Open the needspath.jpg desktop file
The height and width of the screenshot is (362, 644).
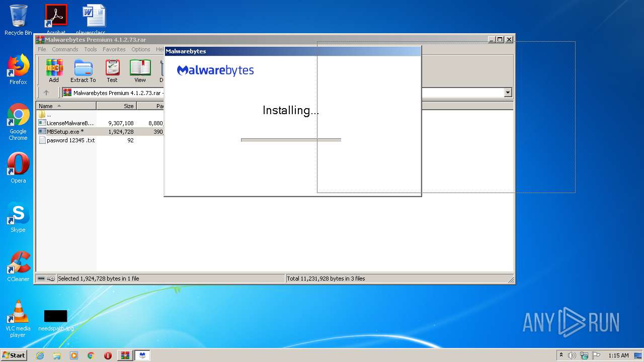click(56, 321)
